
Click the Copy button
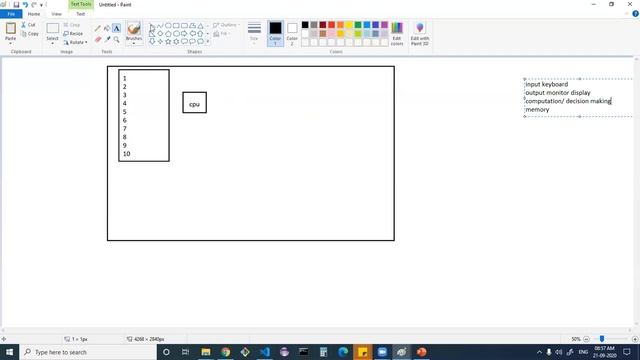pos(30,33)
